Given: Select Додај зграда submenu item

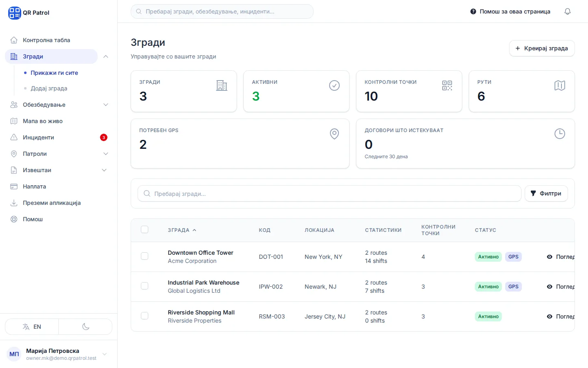Looking at the screenshot, I should pos(49,88).
